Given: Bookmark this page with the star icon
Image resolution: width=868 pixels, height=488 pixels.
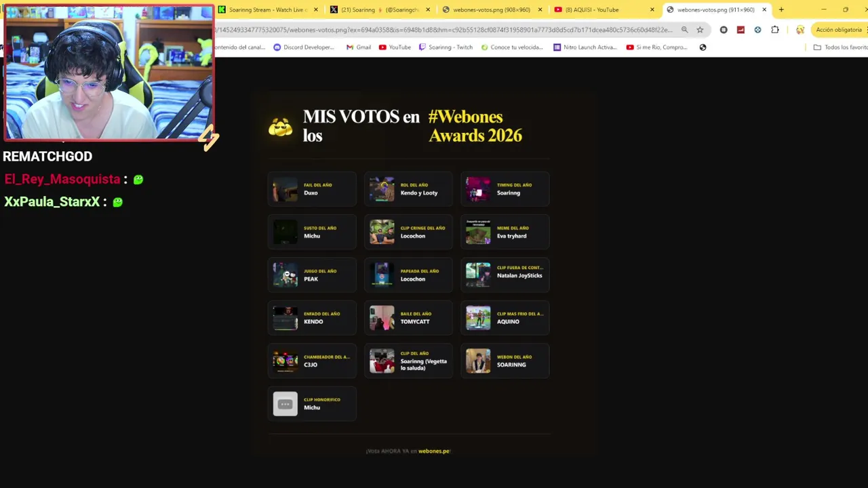Looking at the screenshot, I should pos(700,30).
